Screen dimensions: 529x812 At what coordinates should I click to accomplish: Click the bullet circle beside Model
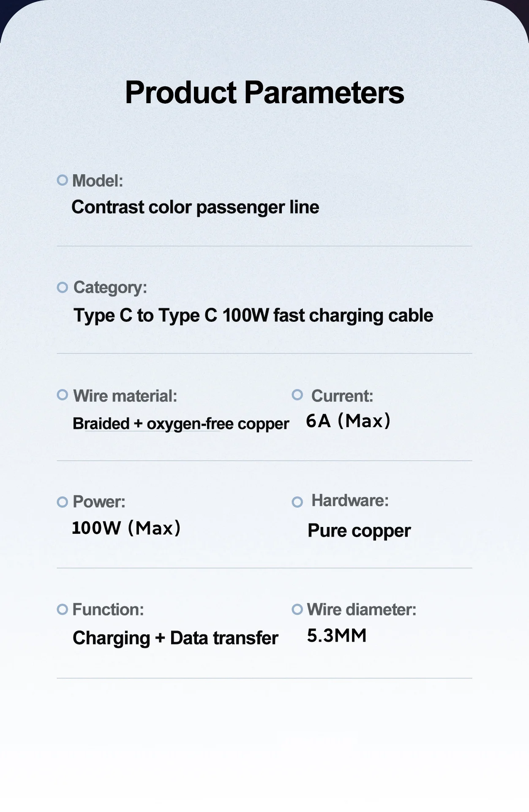point(63,180)
